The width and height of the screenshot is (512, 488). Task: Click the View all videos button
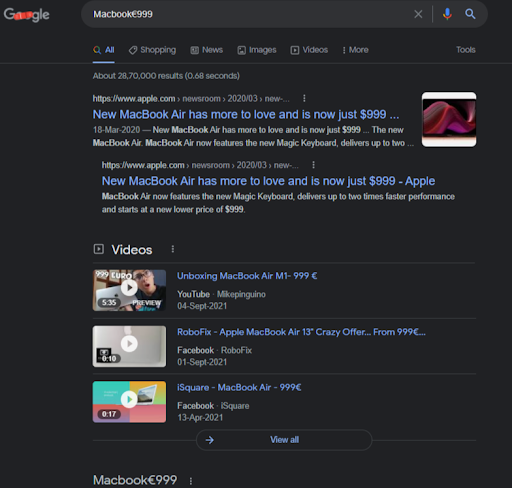click(284, 440)
